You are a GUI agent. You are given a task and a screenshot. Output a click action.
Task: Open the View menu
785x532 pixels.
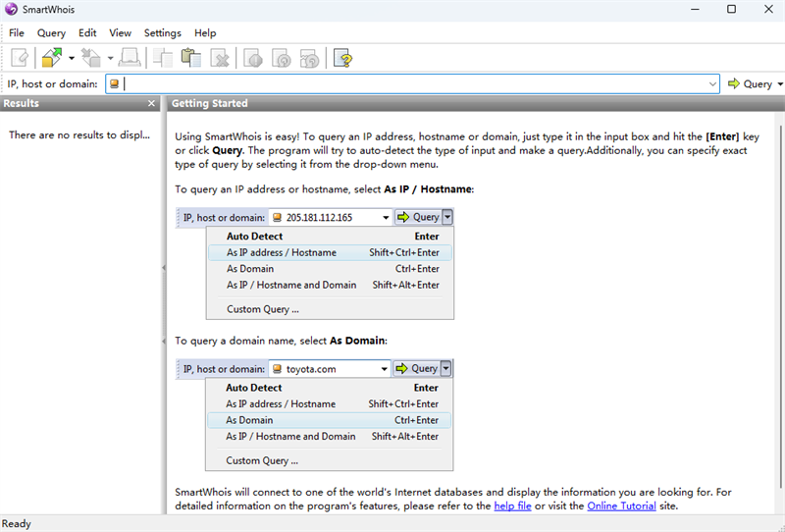click(120, 33)
